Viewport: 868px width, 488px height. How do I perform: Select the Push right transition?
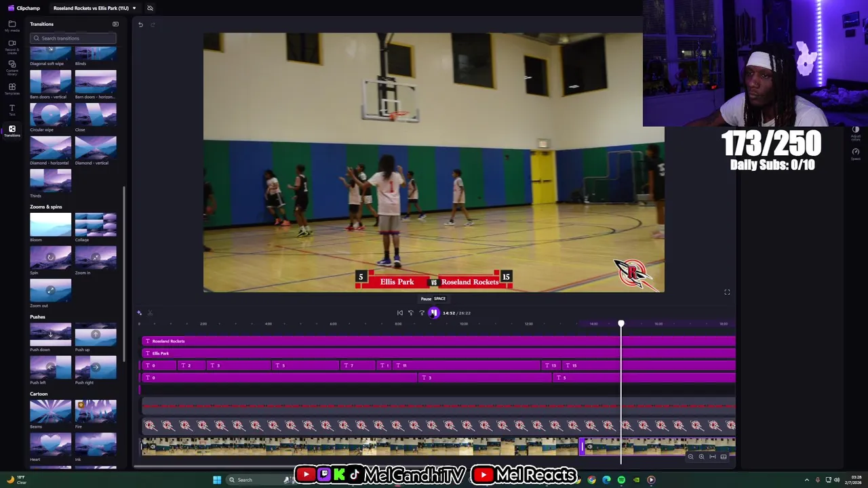click(x=96, y=367)
